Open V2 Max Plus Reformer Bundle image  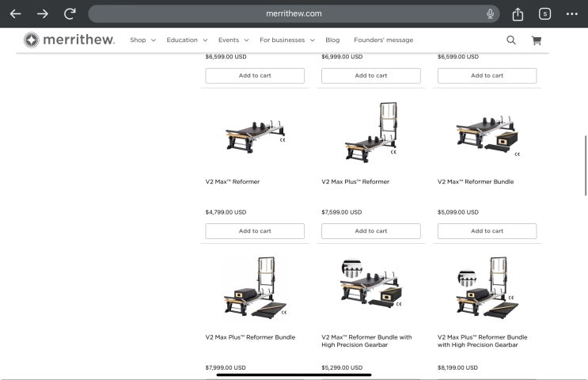[x=256, y=287]
